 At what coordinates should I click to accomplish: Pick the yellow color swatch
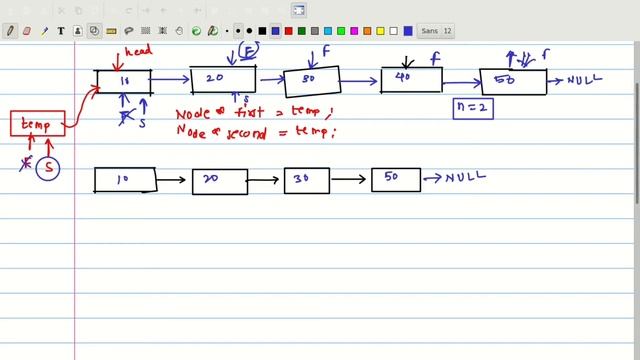coord(380,31)
